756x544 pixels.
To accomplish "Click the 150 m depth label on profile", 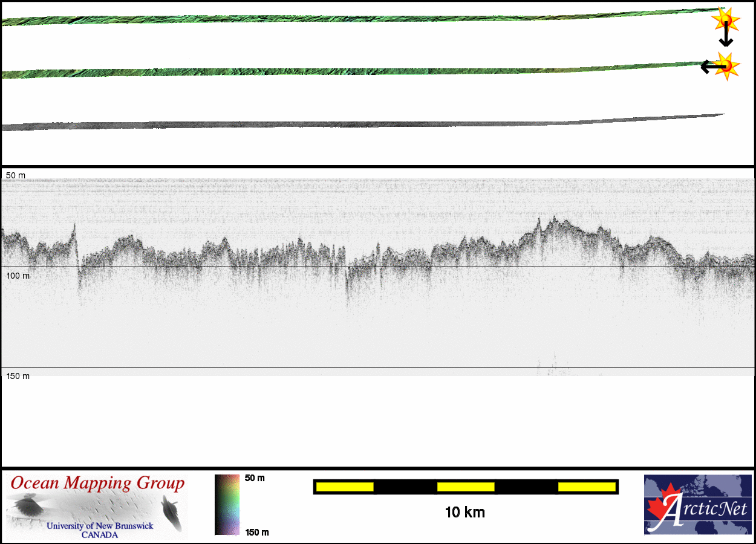I will tap(18, 376).
